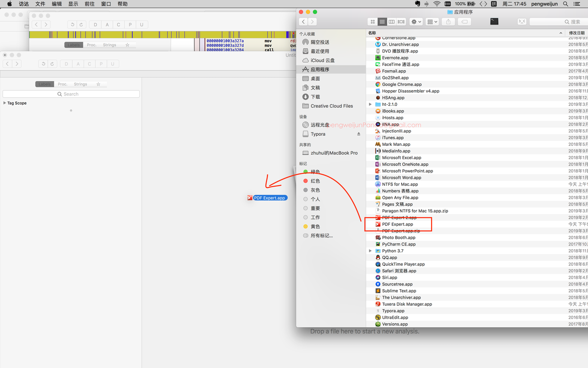Click the D button in front Hopper toolbar
The image size is (588, 368).
[66, 64]
